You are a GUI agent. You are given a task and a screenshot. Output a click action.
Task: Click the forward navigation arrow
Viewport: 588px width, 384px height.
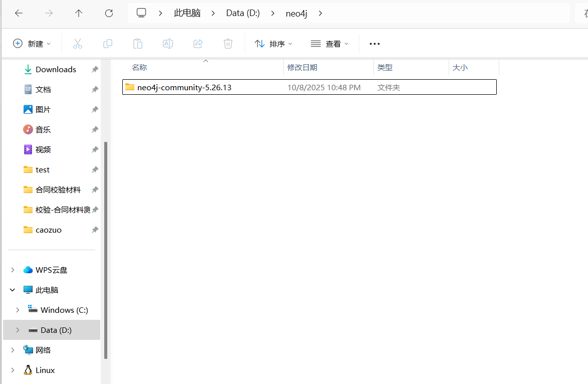pyautogui.click(x=49, y=13)
